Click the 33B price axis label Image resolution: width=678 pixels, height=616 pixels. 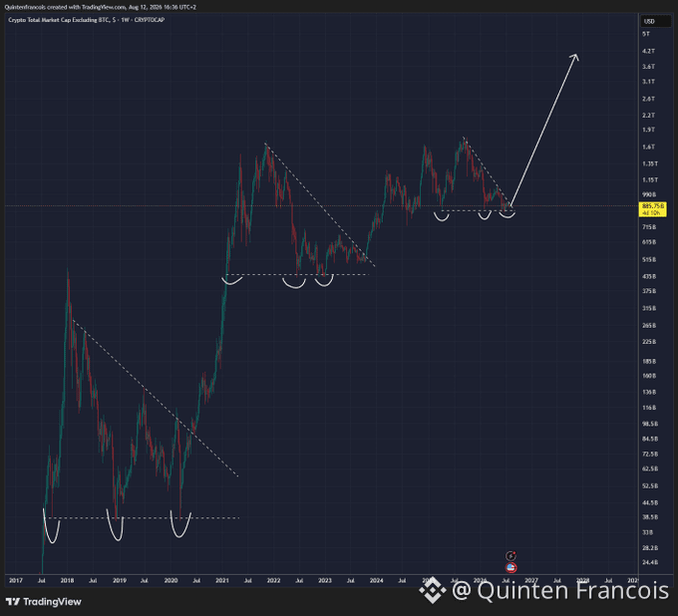[x=647, y=532]
